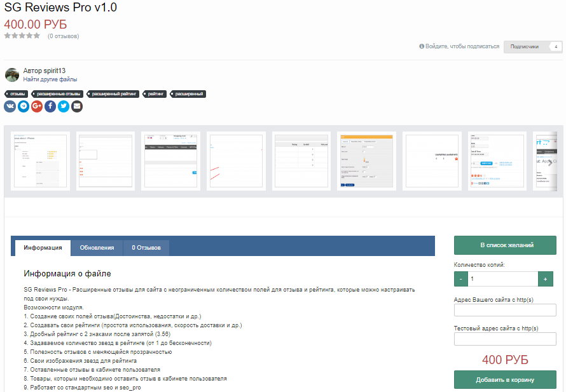
Task: Click Войдите, чтобы подписаться link
Action: point(459,46)
